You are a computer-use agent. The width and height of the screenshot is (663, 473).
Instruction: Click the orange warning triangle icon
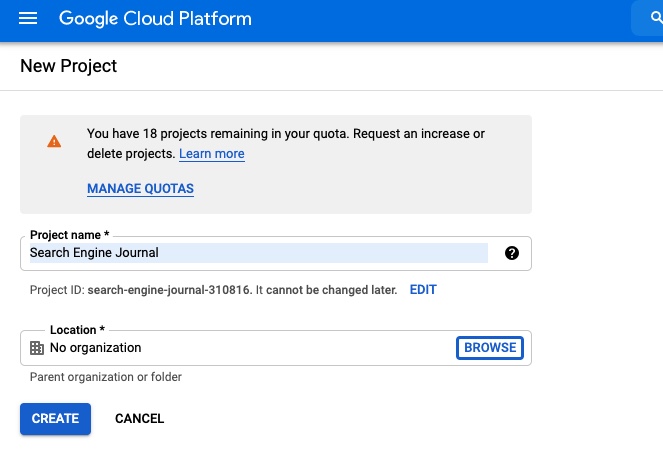click(x=54, y=142)
